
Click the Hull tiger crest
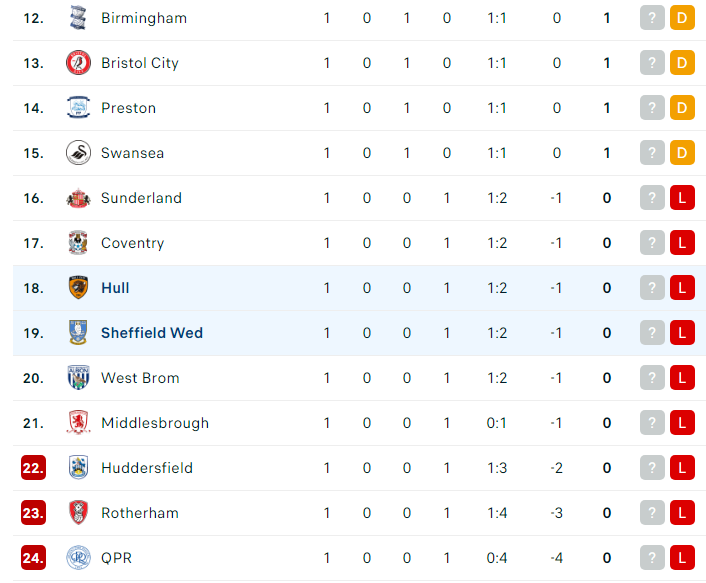tap(78, 288)
